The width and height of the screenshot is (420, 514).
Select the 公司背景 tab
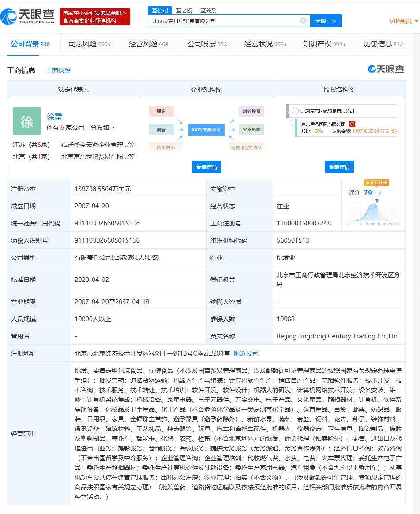point(30,44)
